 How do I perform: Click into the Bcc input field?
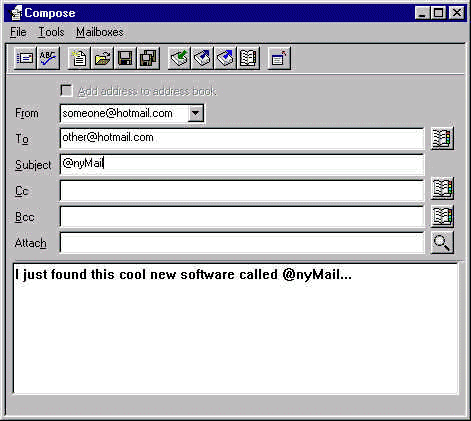tap(242, 217)
